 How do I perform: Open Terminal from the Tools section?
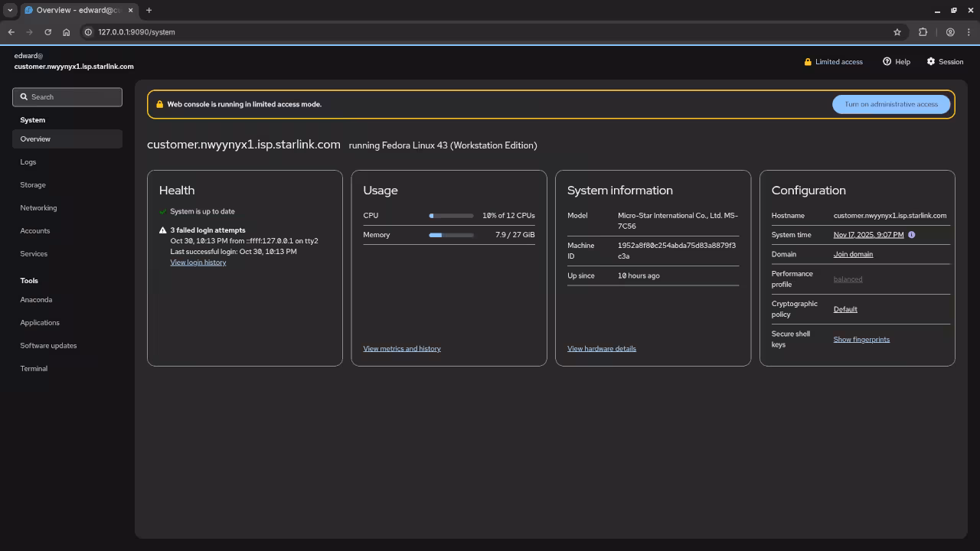(34, 369)
